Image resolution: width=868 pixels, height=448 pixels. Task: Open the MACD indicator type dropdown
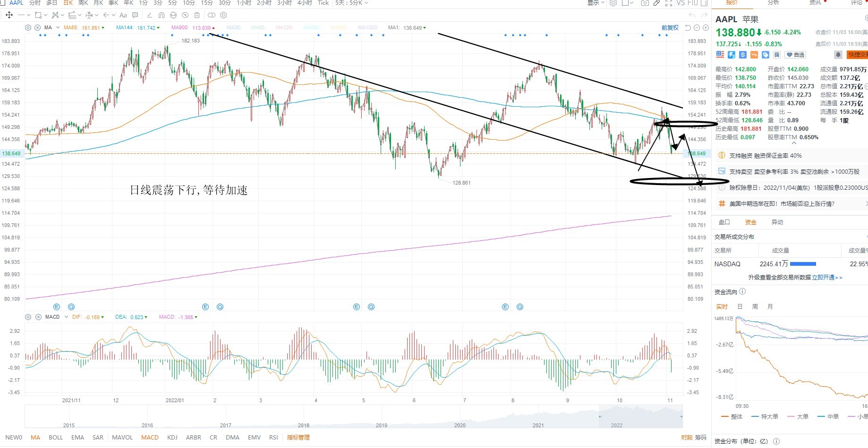[66, 317]
